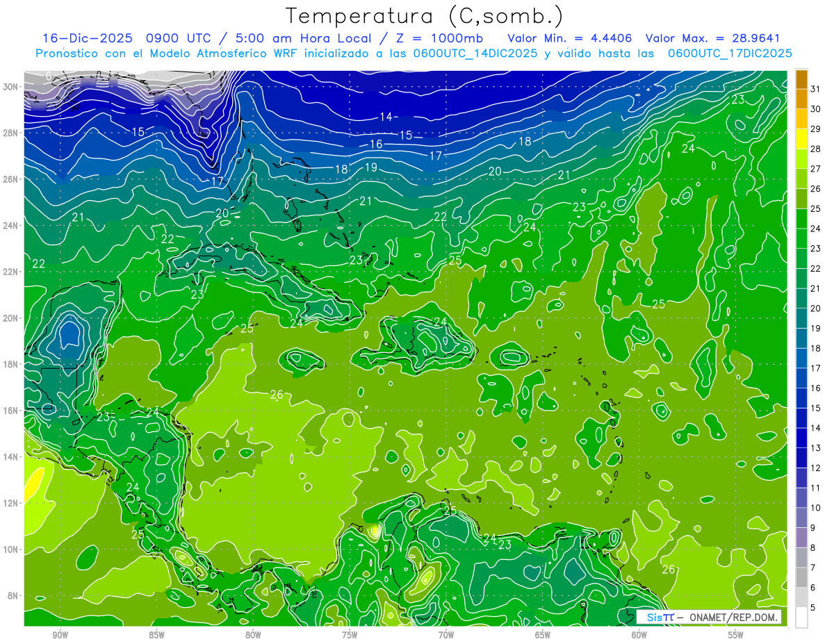
Task: Click the 85W longitude axis label
Action: point(156,635)
